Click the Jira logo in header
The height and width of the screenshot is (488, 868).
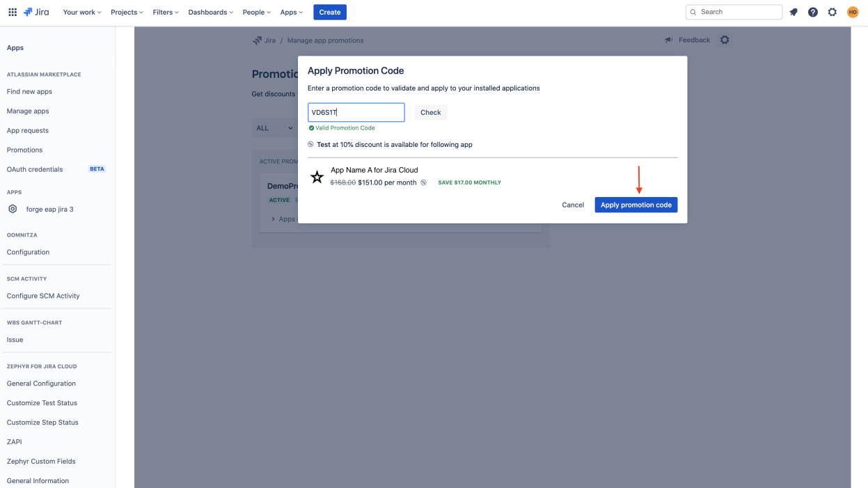pyautogui.click(x=36, y=12)
